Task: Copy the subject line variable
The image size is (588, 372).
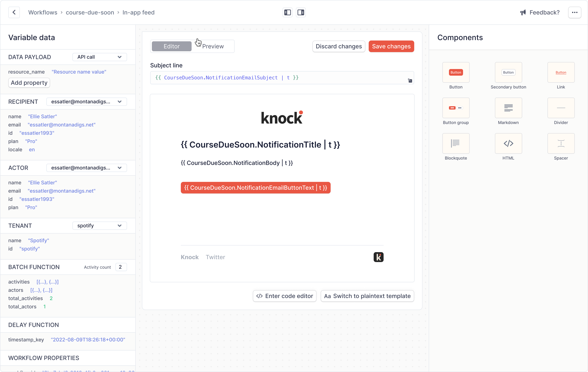Action: click(410, 81)
